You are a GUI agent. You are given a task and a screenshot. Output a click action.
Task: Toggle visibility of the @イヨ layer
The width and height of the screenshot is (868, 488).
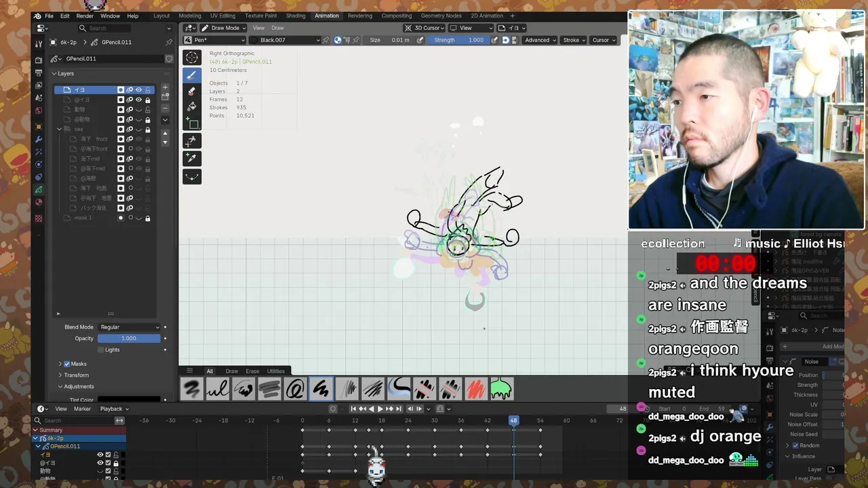139,100
